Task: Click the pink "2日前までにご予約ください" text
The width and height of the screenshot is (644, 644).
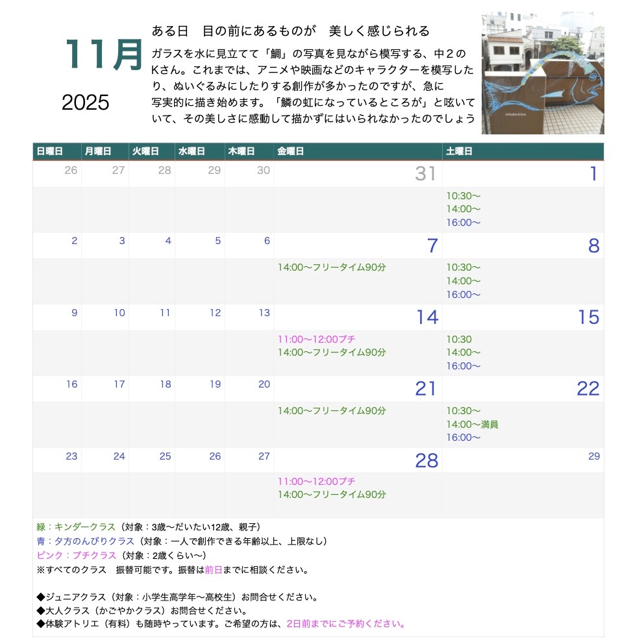Action: (346, 624)
